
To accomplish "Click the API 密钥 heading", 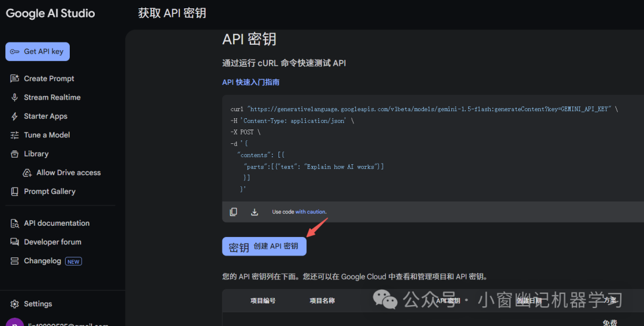I will point(249,39).
